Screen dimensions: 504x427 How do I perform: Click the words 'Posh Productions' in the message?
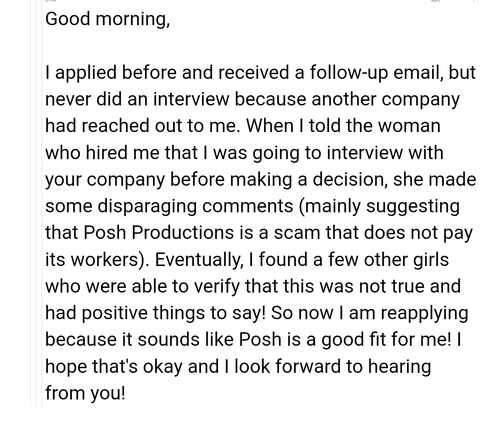tap(159, 232)
